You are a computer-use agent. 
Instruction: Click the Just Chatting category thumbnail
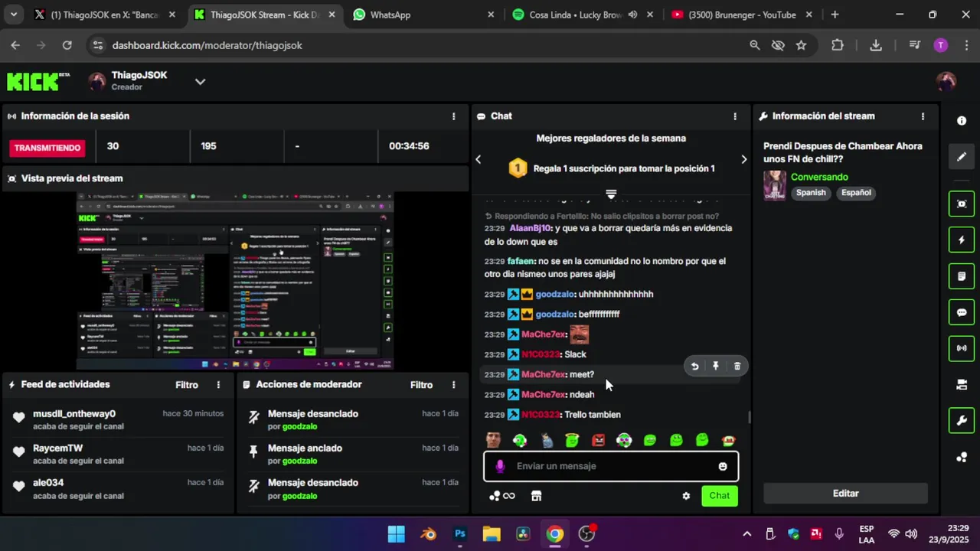tap(775, 185)
